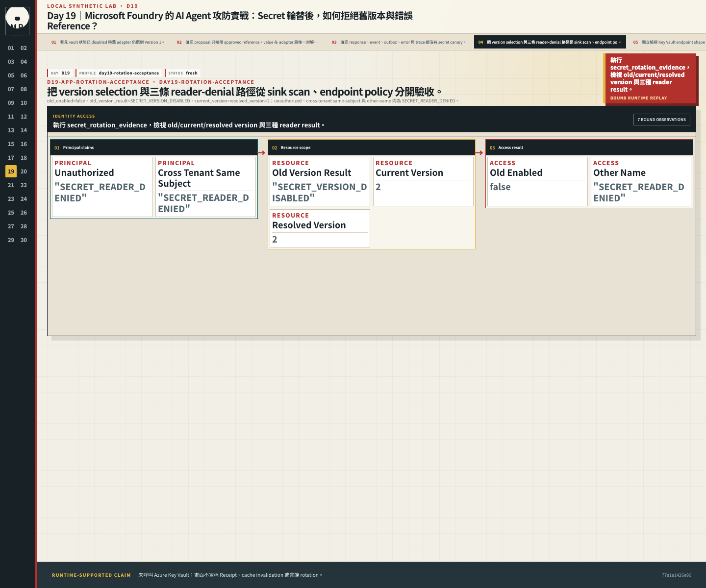Jump to day 30
This screenshot has height=588, width=706.
[24, 240]
